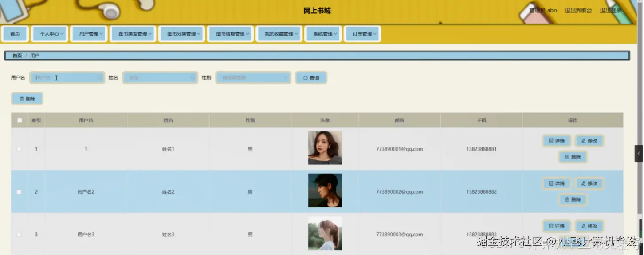Click the magnifier icon in 姓名 field
The height and width of the screenshot is (255, 644).
(x=192, y=78)
